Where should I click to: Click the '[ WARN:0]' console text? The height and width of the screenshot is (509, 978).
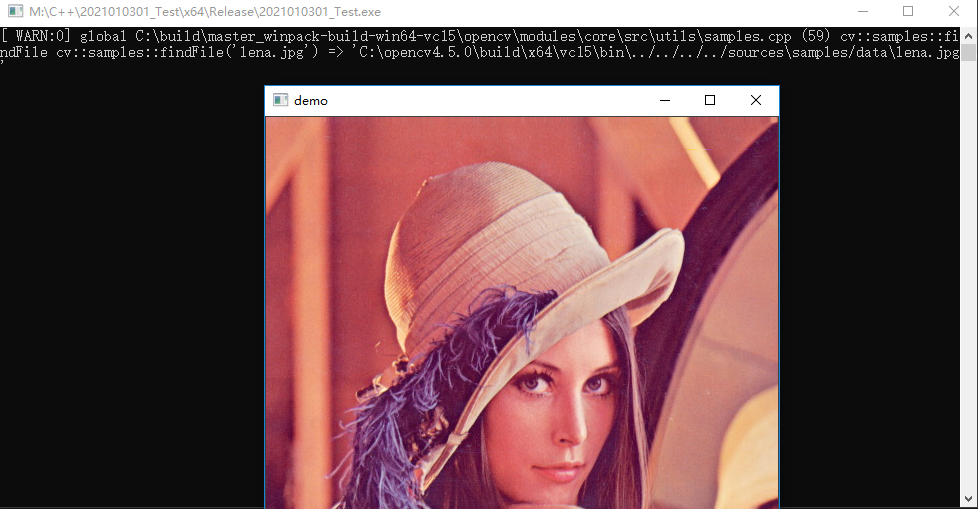[36, 36]
